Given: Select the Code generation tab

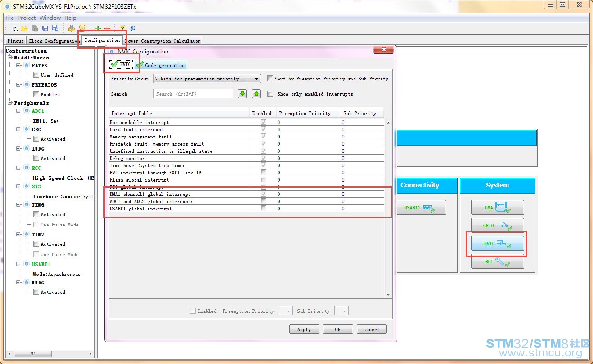Looking at the screenshot, I should [161, 65].
